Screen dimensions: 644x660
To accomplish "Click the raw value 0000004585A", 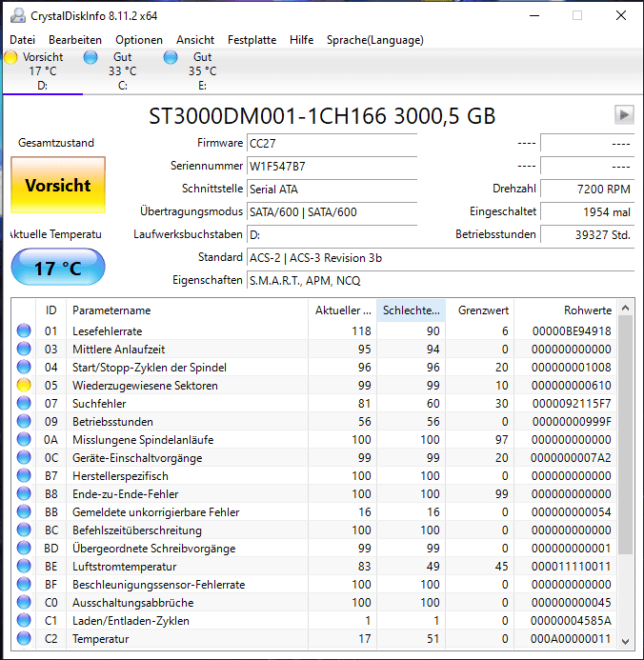I will click(571, 621).
